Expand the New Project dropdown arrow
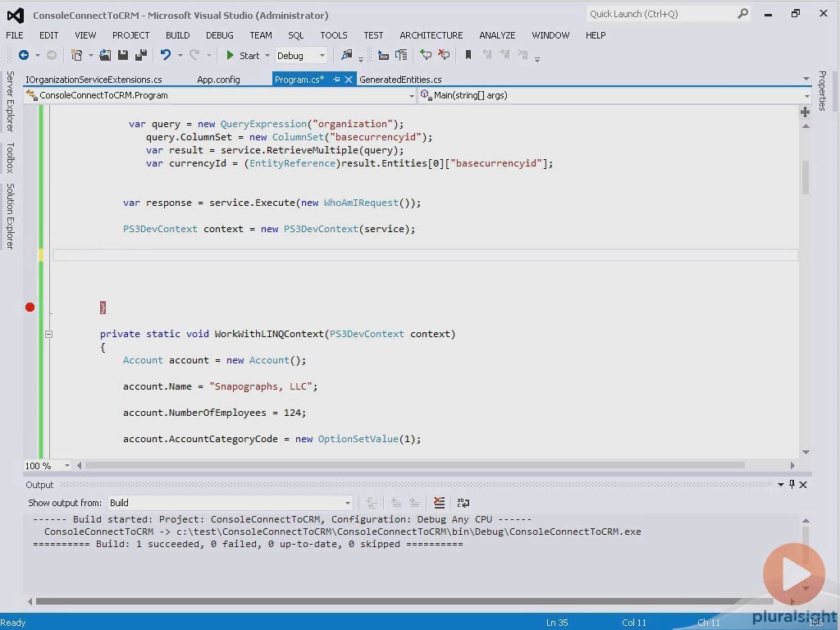 (x=90, y=55)
